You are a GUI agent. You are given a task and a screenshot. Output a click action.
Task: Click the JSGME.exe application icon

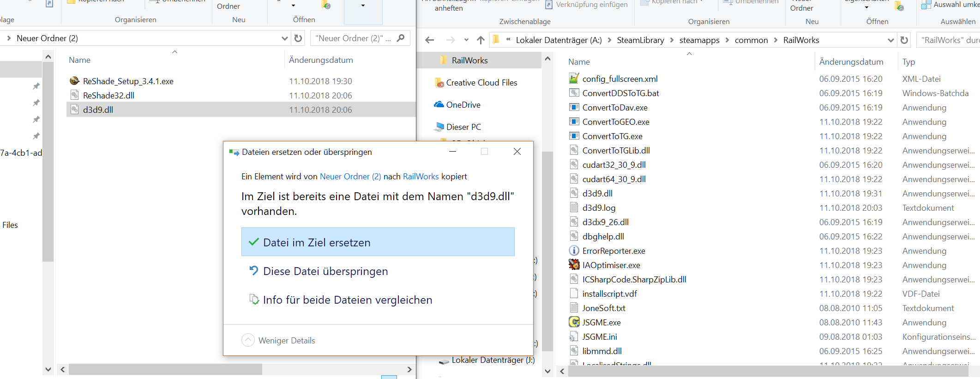[574, 322]
